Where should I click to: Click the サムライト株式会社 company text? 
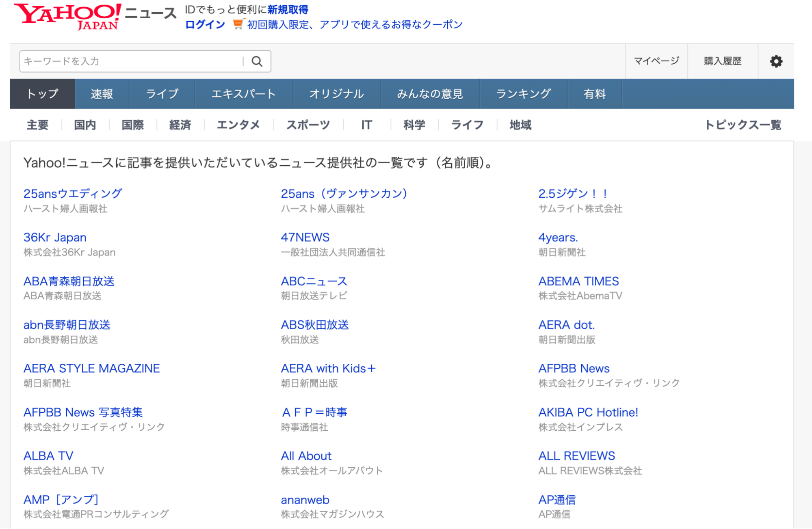click(x=580, y=209)
